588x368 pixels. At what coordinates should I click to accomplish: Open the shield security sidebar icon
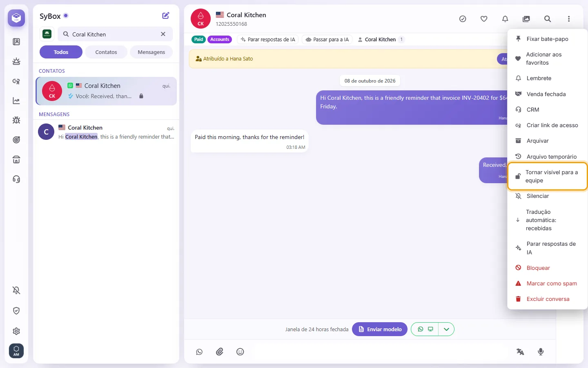tap(16, 311)
